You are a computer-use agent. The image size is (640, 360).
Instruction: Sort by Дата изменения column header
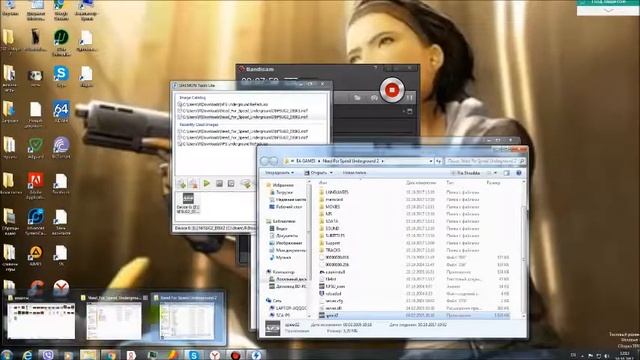(421, 182)
